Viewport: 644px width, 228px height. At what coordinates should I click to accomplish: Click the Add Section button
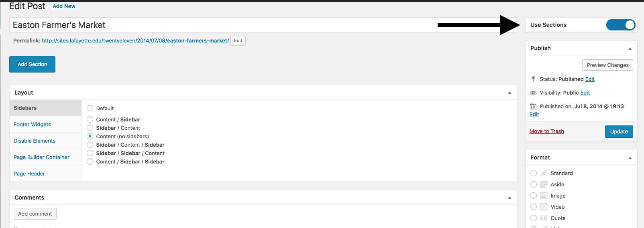tap(32, 64)
